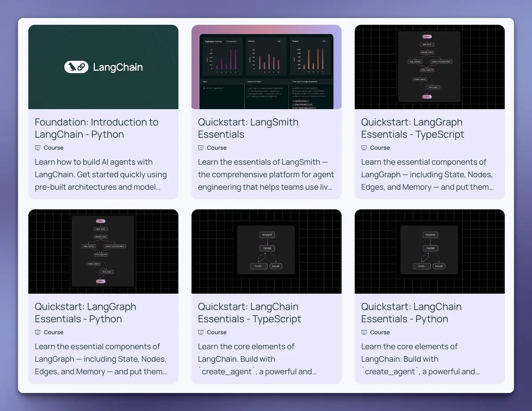Select the Quickstart: LangSmith Essentials title
The image size is (532, 411).
coord(248,128)
